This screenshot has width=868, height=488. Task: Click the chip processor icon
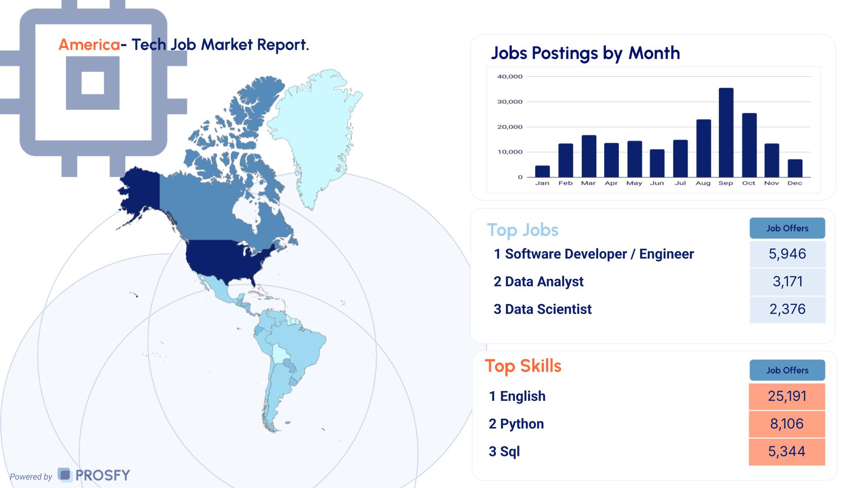pos(93,88)
